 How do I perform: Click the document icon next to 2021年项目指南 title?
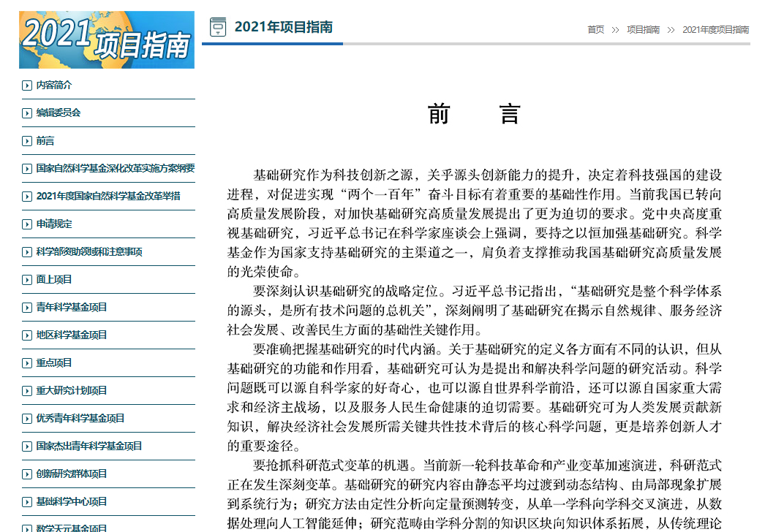point(218,27)
